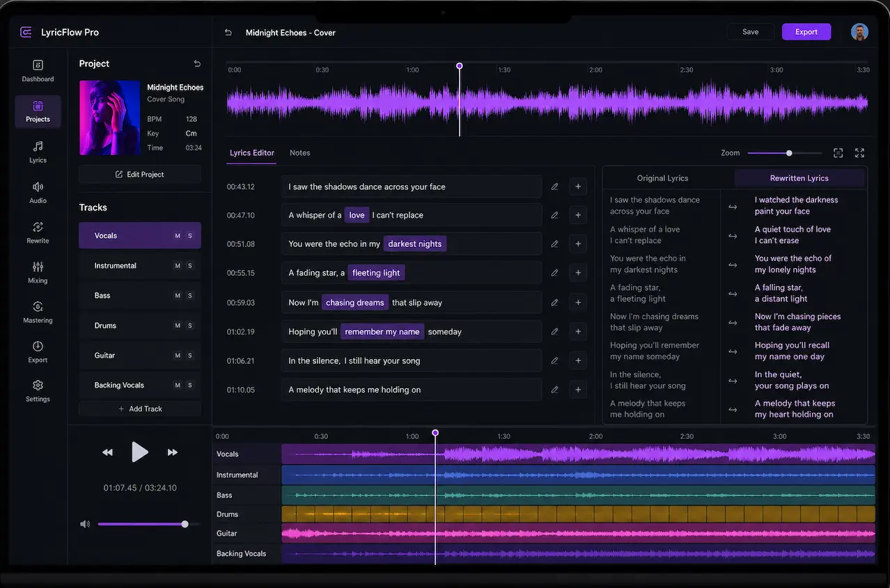Screen dimensions: 890x588
Task: Click the LyricFlow Pro logo icon
Action: pyautogui.click(x=26, y=32)
